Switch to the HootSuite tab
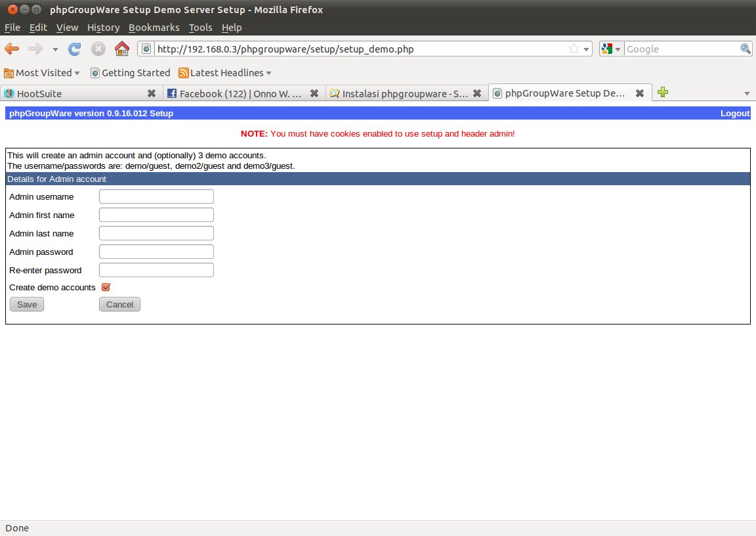The image size is (756, 536). point(81,93)
